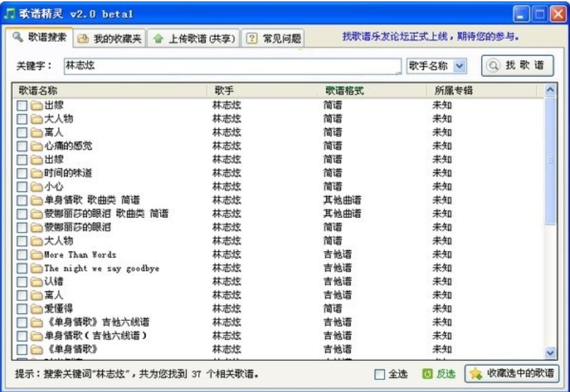Click the 关键字 keyword input field
Screen dimensions: 570x392
point(233,66)
